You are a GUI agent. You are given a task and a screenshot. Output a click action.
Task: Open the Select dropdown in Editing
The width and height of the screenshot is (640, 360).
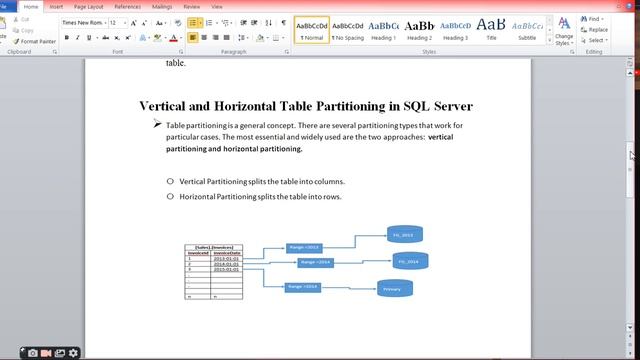pos(595,40)
